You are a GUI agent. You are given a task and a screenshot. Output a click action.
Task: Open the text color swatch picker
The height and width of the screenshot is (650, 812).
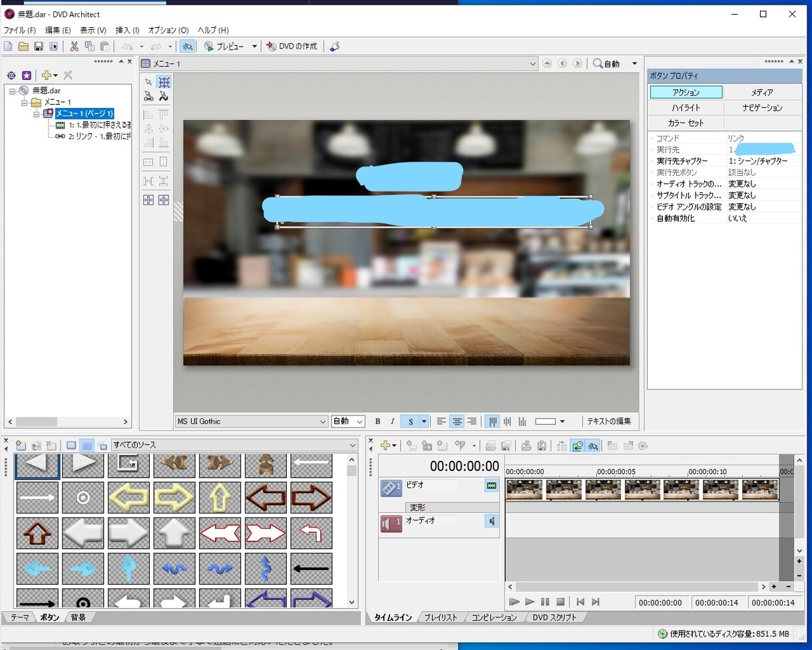click(x=550, y=422)
